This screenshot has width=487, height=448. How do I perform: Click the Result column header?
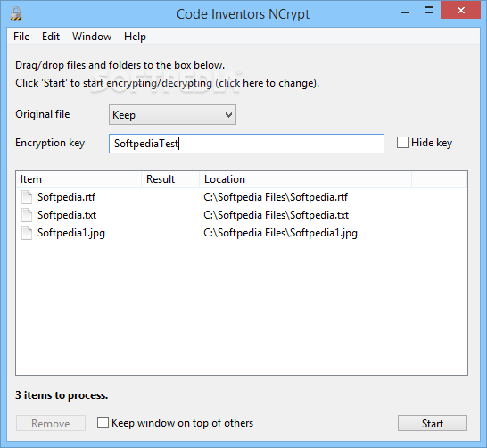pos(170,179)
